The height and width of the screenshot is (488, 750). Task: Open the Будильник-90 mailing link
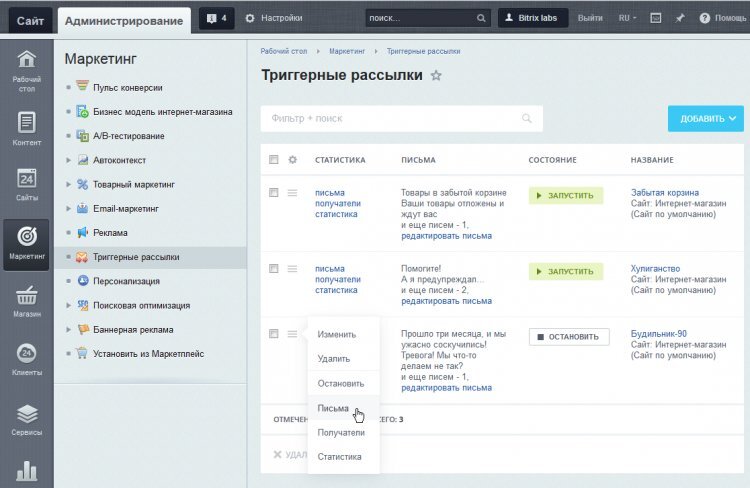point(658,333)
